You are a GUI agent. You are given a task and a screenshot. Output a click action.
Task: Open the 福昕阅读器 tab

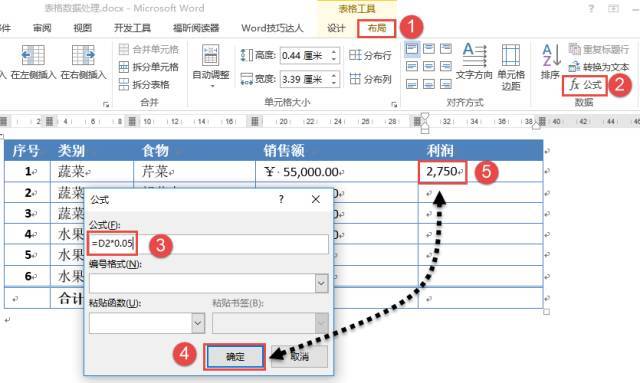(x=196, y=28)
